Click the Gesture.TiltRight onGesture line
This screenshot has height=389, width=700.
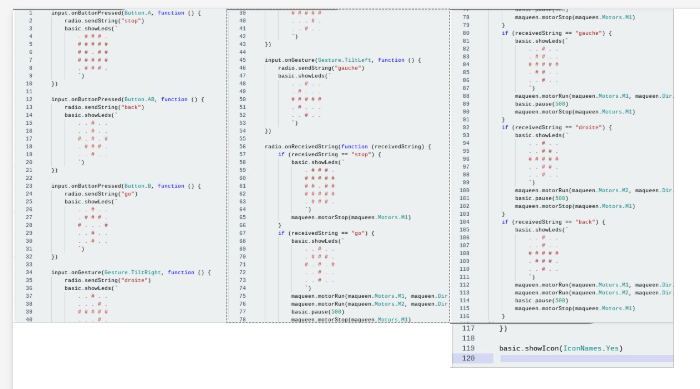131,272
